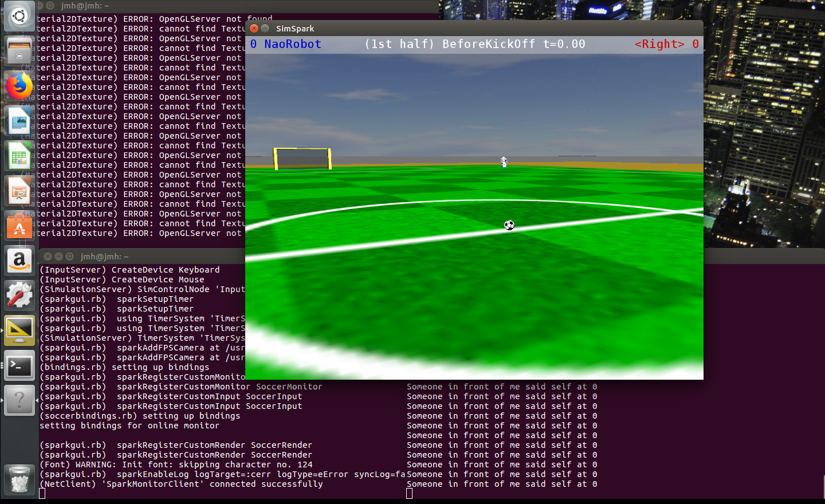The image size is (825, 504).
Task: Select the highlighted SimSpark monitor icon in the dock
Action: [19, 330]
